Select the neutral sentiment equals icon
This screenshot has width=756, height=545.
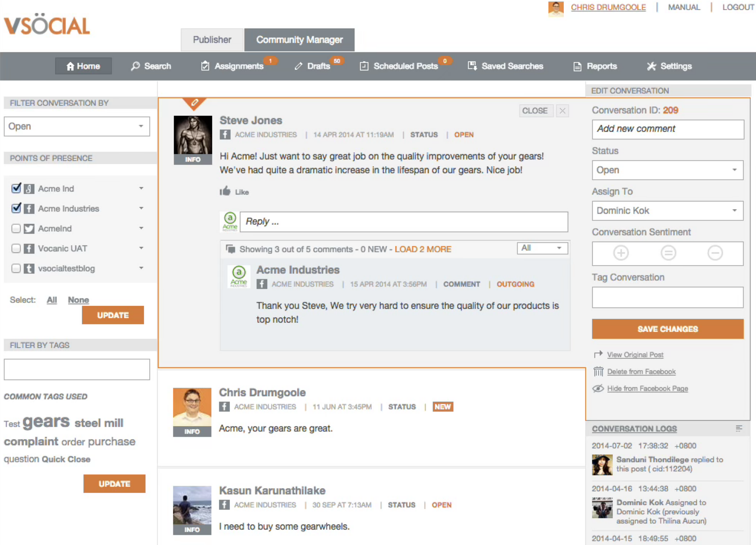coord(668,253)
